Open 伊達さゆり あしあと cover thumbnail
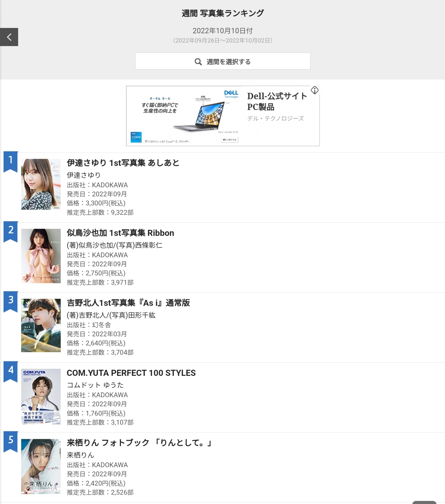 pos(41,184)
